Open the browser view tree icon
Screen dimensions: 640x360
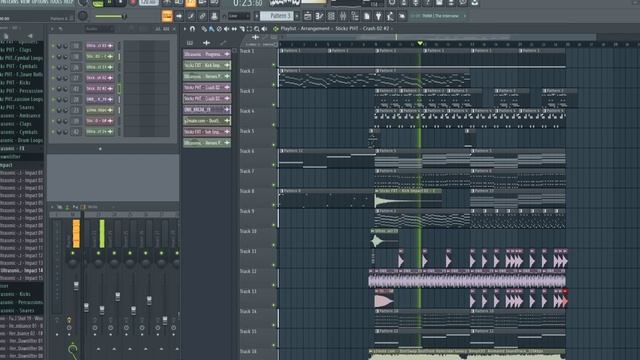point(355,16)
